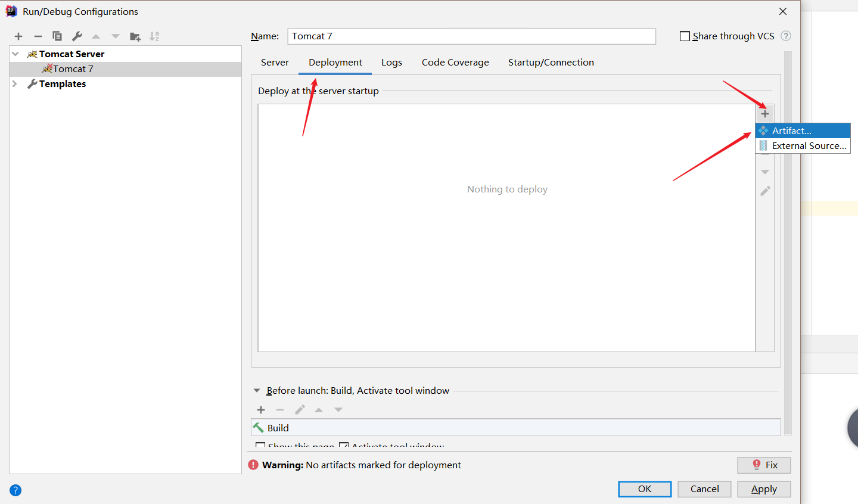The image size is (858, 504).
Task: Select the Deployment tab
Action: (335, 63)
